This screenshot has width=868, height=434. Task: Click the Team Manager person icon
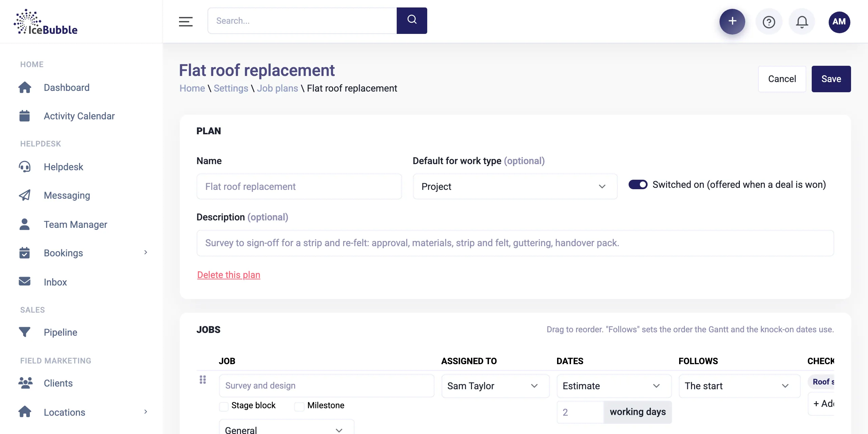(24, 224)
